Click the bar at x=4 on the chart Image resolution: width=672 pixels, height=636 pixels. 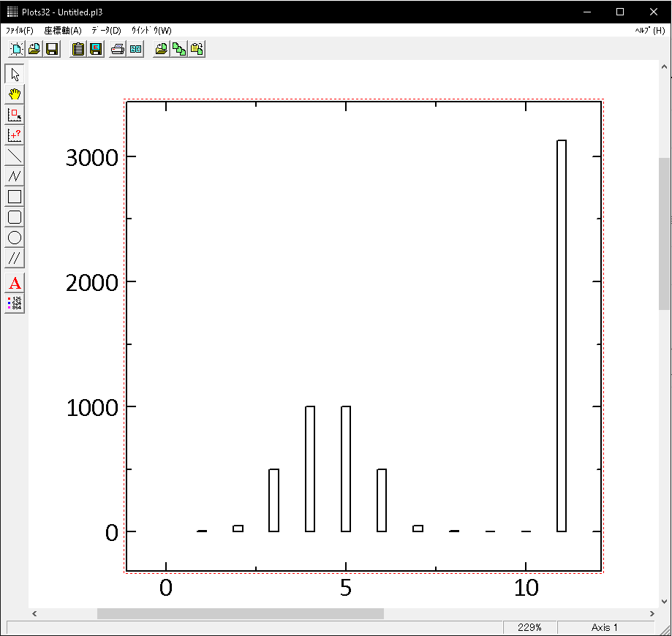310,469
